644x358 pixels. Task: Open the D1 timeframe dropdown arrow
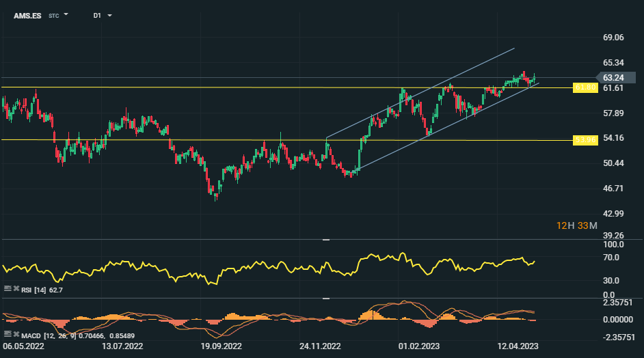(x=109, y=16)
